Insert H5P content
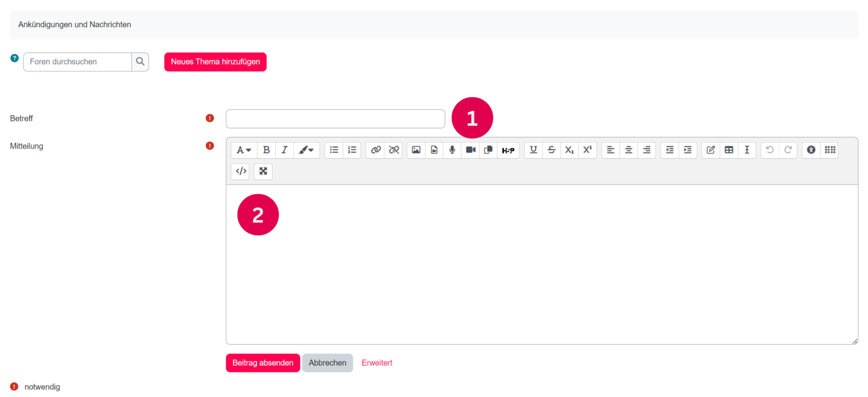This screenshot has width=868, height=397. [508, 150]
